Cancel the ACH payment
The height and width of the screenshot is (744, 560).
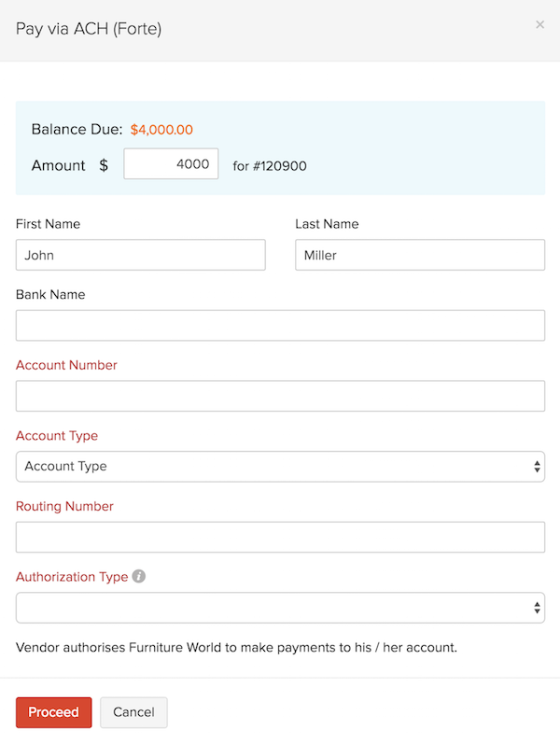(133, 712)
